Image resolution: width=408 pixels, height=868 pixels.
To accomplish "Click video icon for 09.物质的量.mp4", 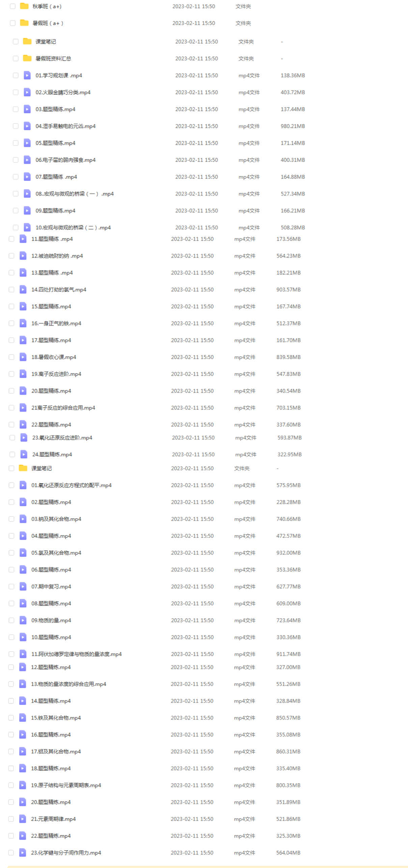I will [x=23, y=620].
